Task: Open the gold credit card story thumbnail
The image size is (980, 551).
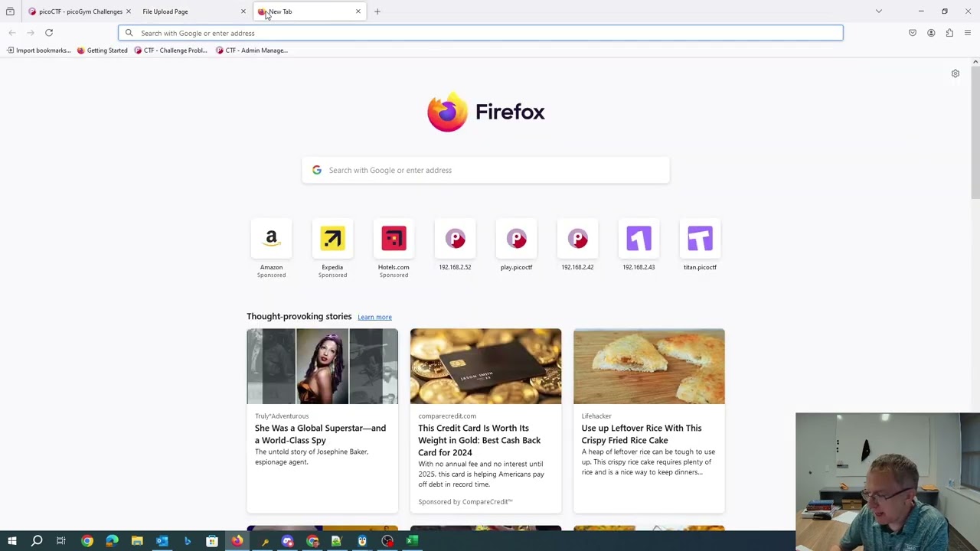Action: click(x=485, y=367)
